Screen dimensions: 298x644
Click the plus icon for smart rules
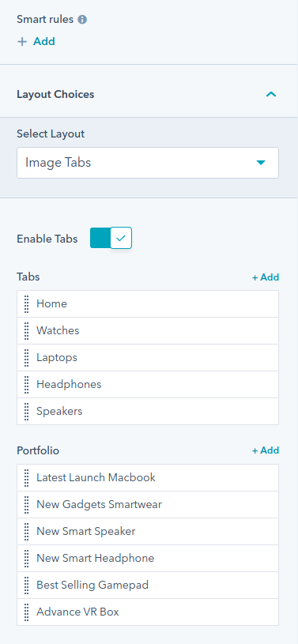(22, 42)
